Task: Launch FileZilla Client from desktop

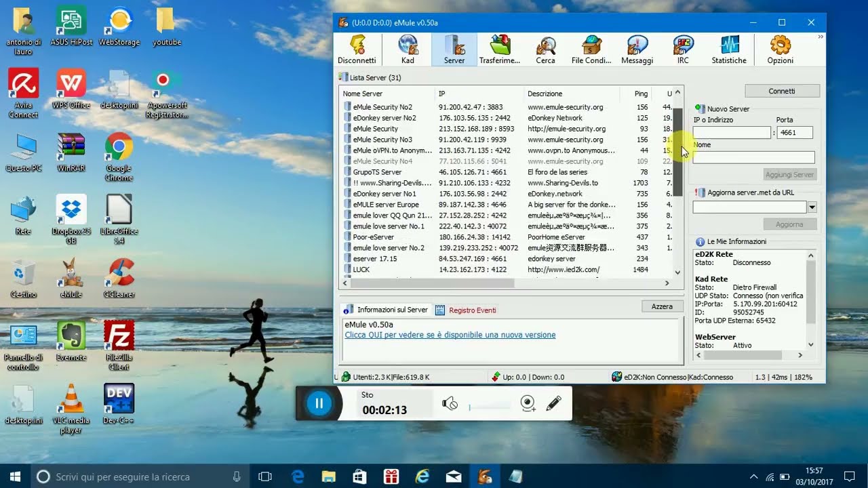Action: click(119, 346)
